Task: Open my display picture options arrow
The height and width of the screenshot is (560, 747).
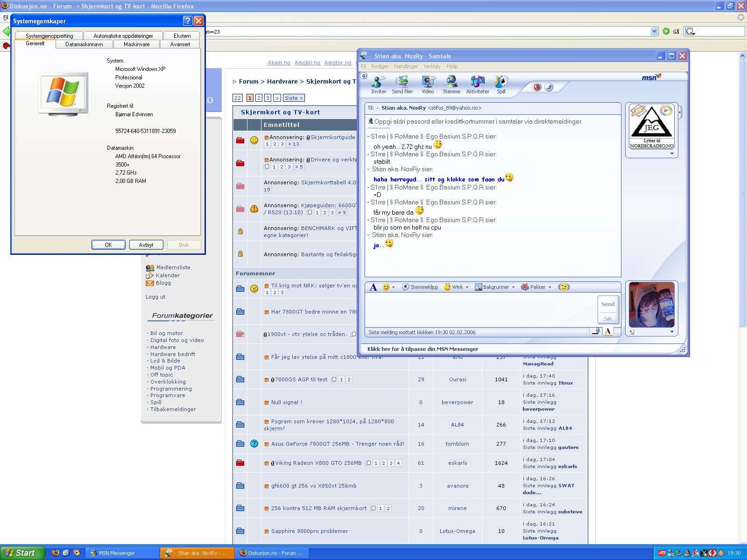Action: tap(672, 332)
